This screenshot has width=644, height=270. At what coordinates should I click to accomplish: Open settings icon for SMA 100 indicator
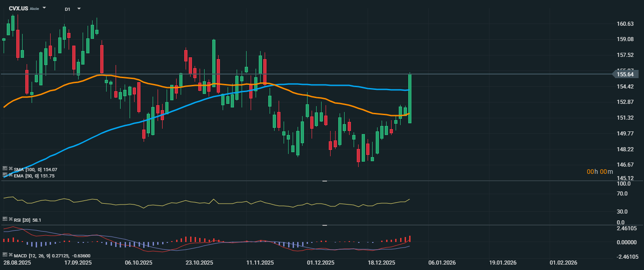point(5,169)
